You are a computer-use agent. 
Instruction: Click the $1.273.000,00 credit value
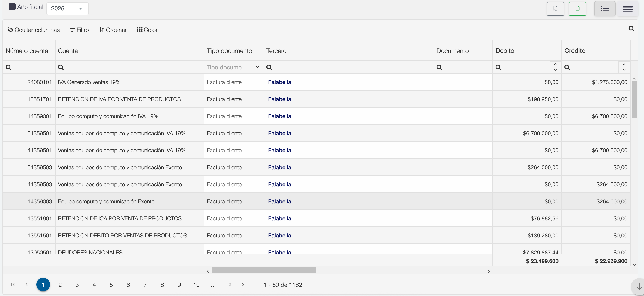coord(609,82)
